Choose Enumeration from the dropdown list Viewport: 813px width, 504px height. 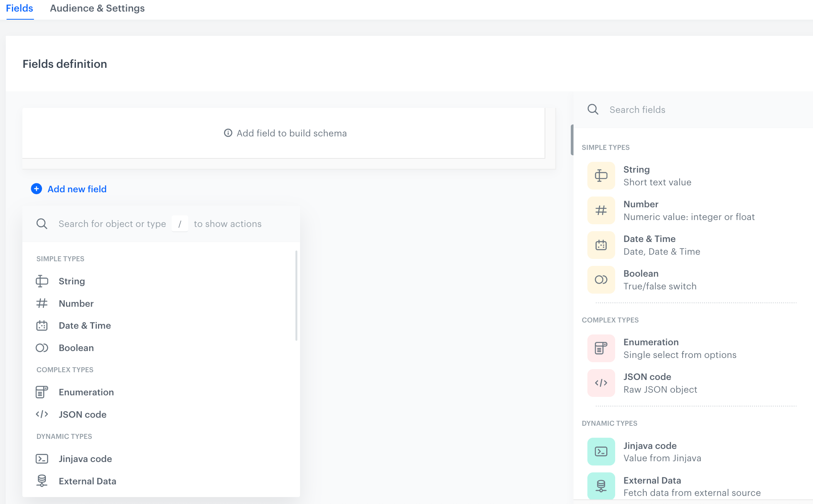pyautogui.click(x=86, y=392)
